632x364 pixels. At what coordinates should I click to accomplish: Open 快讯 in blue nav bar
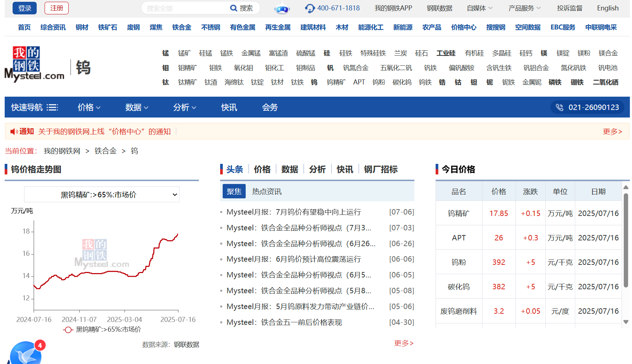tap(229, 107)
